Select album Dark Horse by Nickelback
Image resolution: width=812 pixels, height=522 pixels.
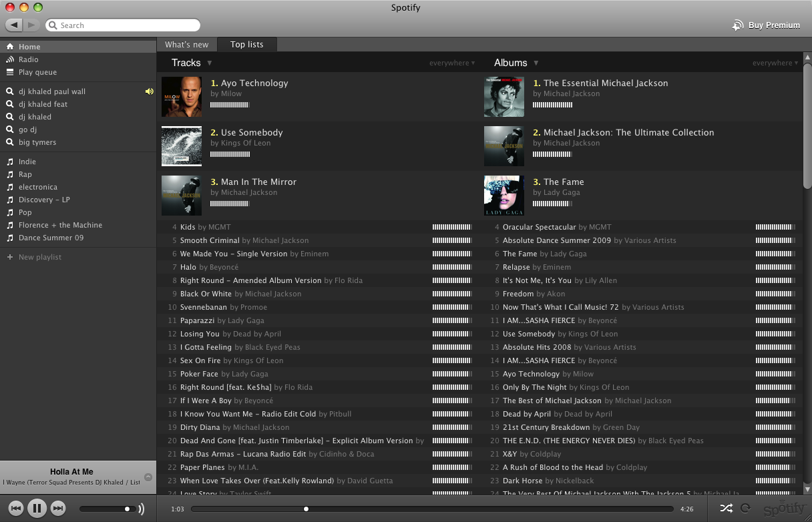pyautogui.click(x=641, y=481)
